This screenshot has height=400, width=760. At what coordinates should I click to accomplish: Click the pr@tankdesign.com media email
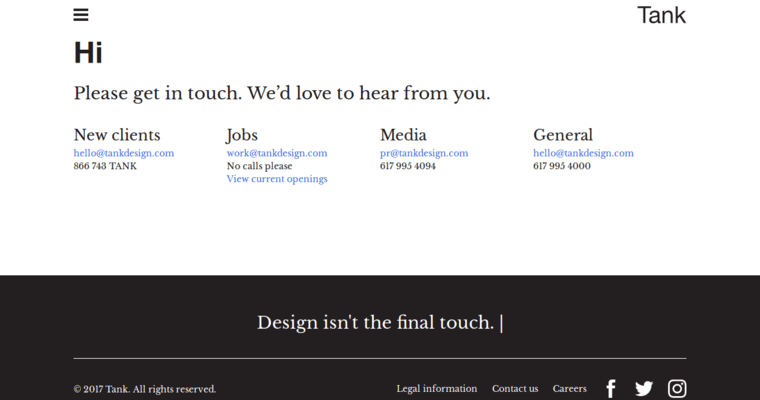424,153
